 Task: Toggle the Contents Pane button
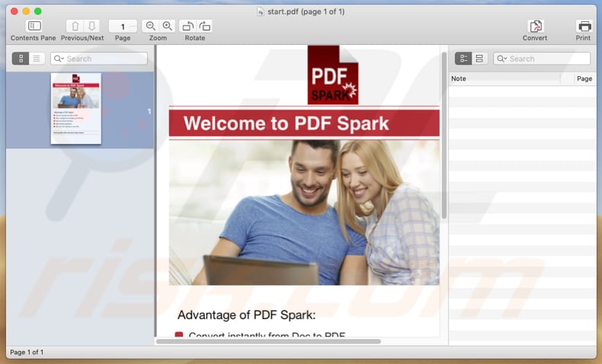[x=34, y=26]
